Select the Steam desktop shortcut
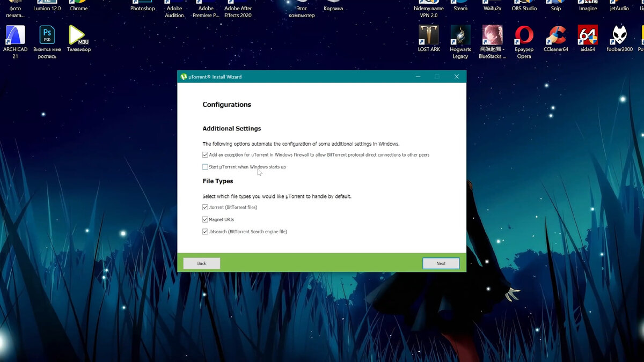644x362 pixels. 460,5
